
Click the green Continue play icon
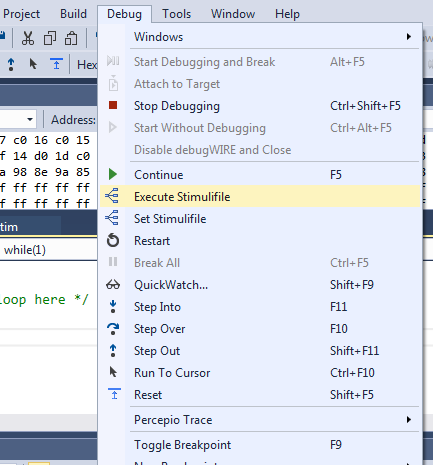113,174
